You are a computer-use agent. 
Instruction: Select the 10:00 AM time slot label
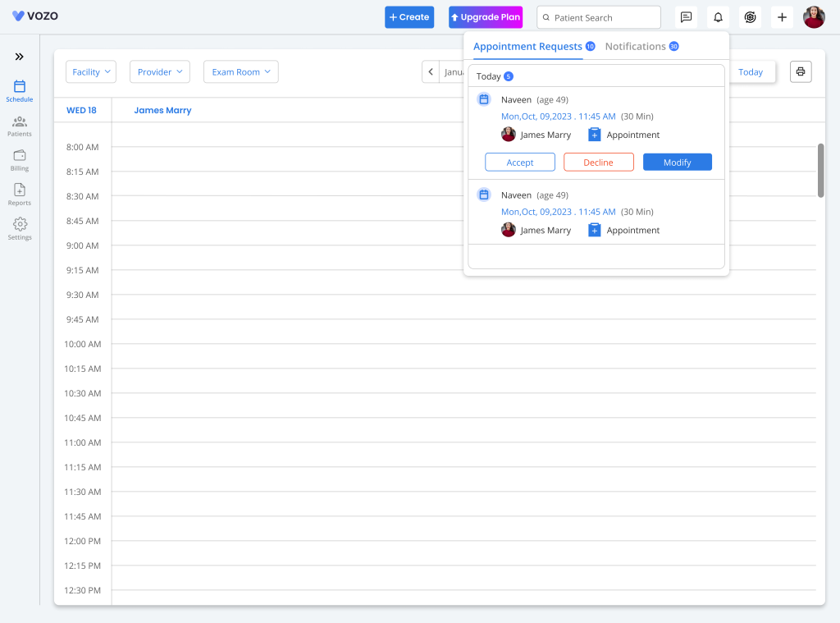83,344
